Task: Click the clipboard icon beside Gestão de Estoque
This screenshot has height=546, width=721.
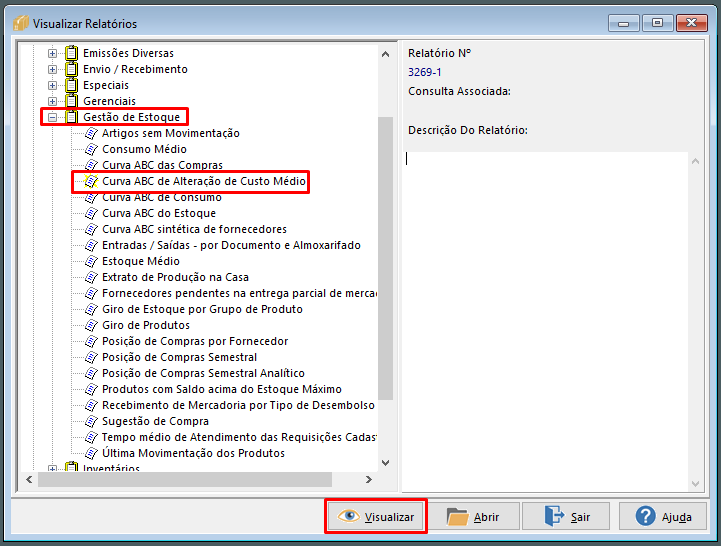Action: click(71, 117)
